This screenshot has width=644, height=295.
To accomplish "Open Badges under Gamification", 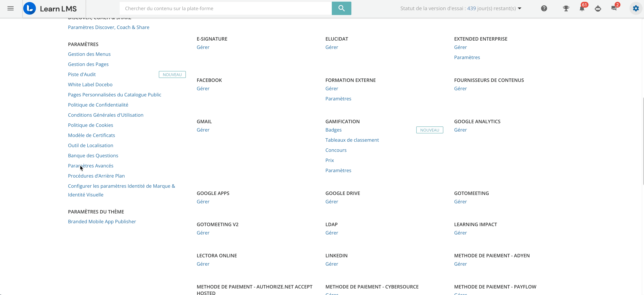I will tap(333, 130).
